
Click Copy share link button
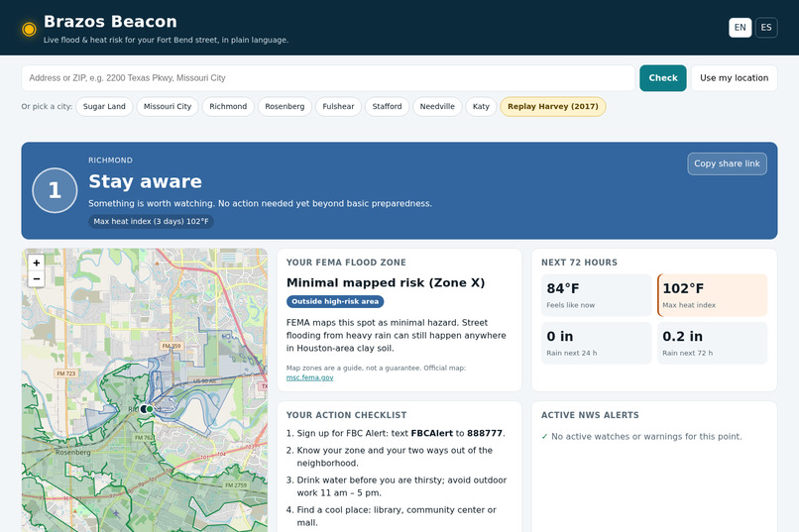[728, 163]
